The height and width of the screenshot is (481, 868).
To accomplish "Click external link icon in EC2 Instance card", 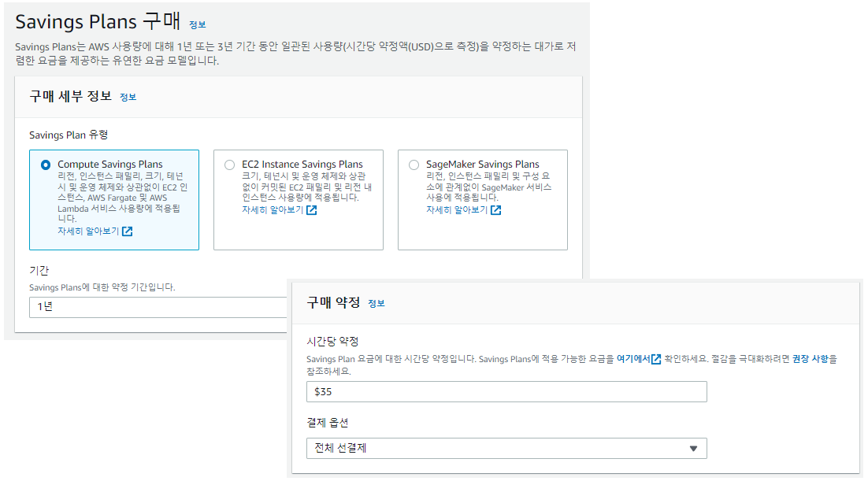I will (x=312, y=210).
